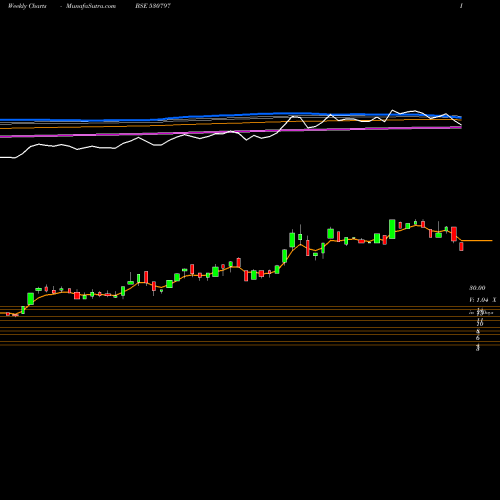Click the "6" axis label on the orange lines
The height and width of the screenshot is (500, 500).
(x=478, y=338)
